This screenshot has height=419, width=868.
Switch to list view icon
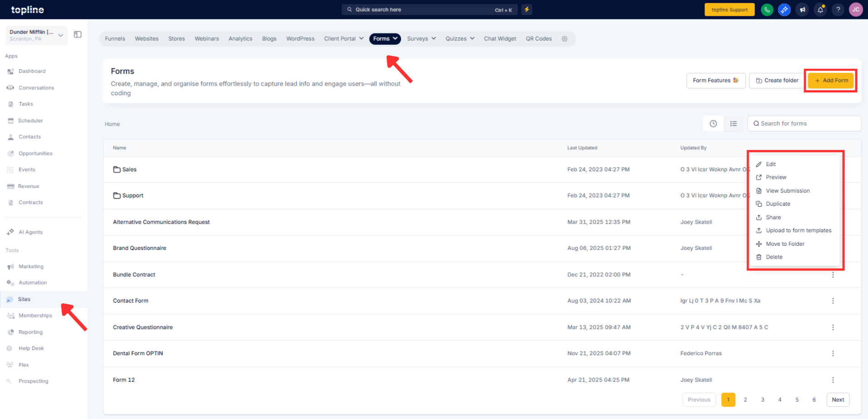[x=733, y=124]
